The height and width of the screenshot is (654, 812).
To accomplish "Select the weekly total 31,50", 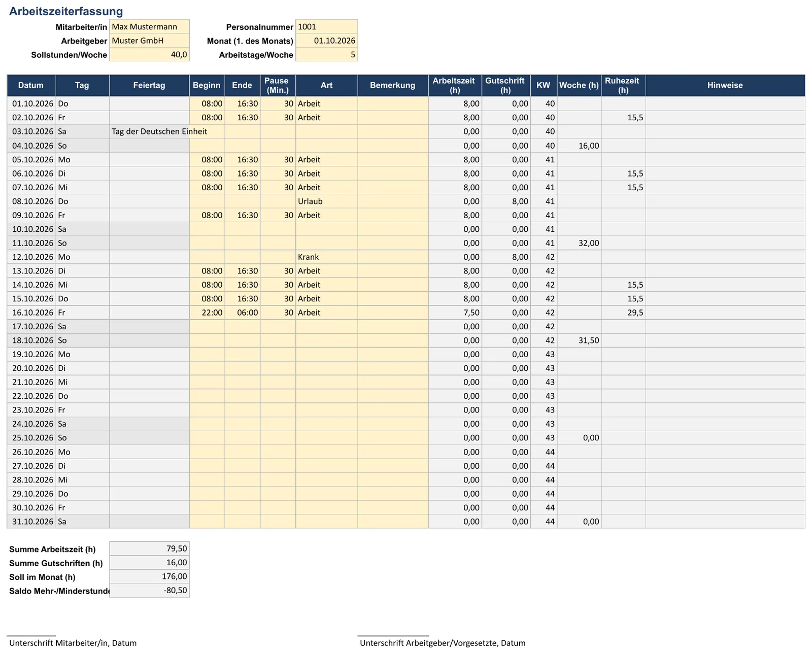I will coord(579,340).
